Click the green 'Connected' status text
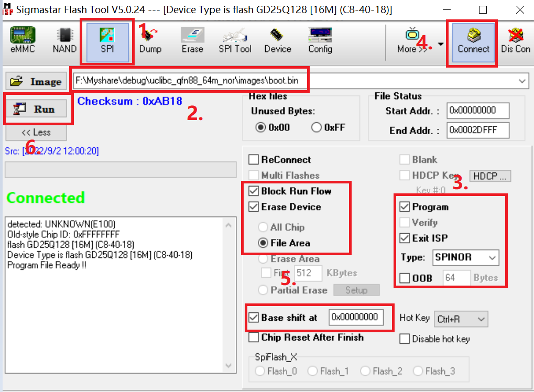 point(46,198)
